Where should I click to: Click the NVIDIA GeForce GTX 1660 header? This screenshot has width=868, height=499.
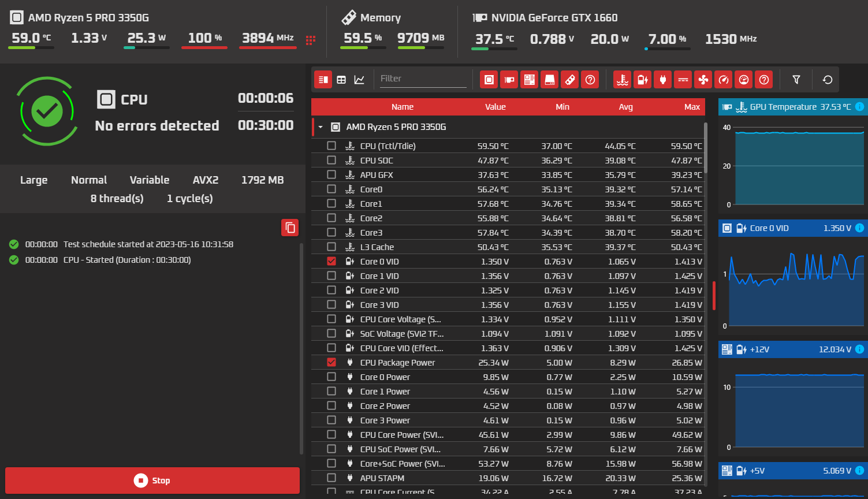554,18
